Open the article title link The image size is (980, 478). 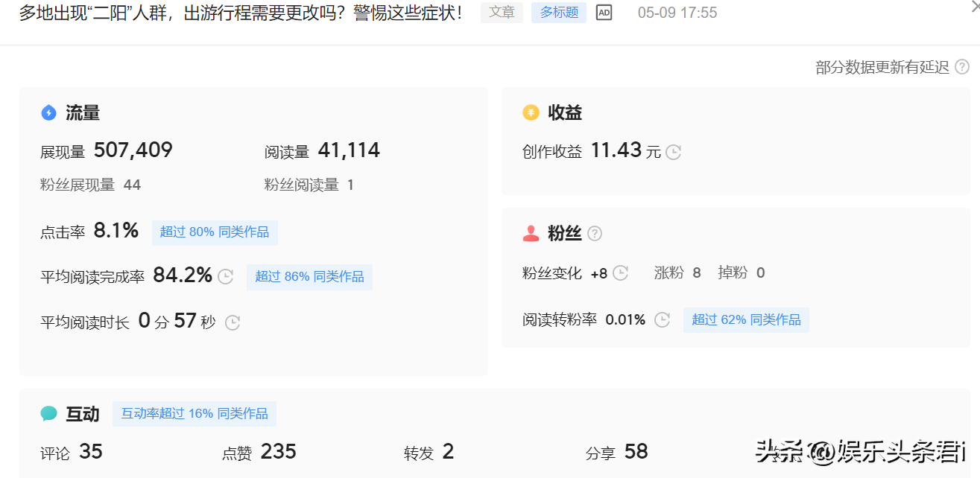(240, 13)
